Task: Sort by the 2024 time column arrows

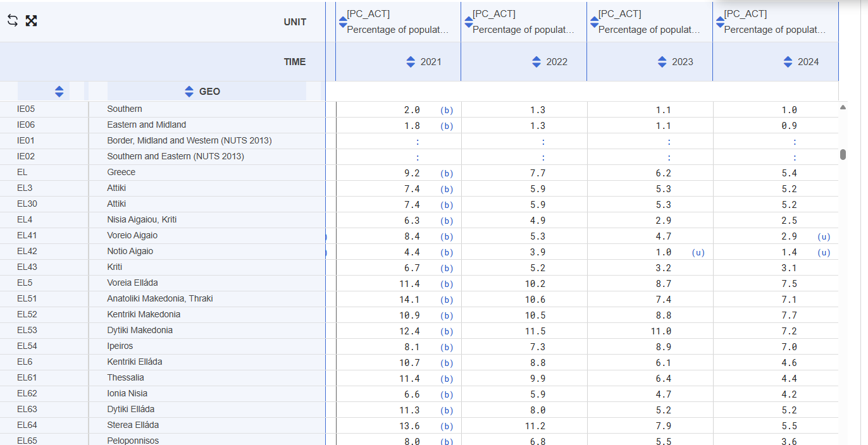Action: [788, 62]
